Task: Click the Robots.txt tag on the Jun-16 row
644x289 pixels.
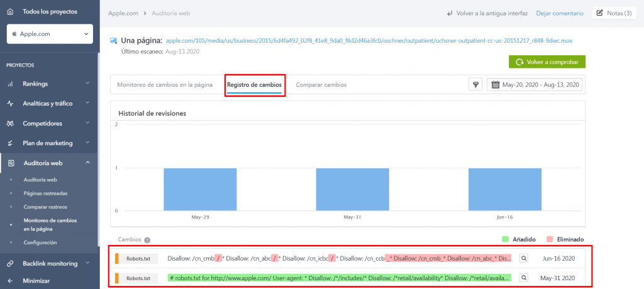Action: tap(138, 259)
